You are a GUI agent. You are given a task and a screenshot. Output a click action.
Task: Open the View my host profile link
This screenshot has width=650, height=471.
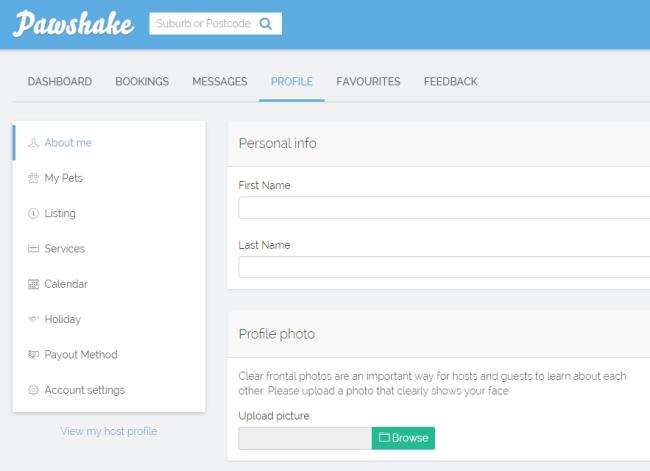(x=109, y=431)
